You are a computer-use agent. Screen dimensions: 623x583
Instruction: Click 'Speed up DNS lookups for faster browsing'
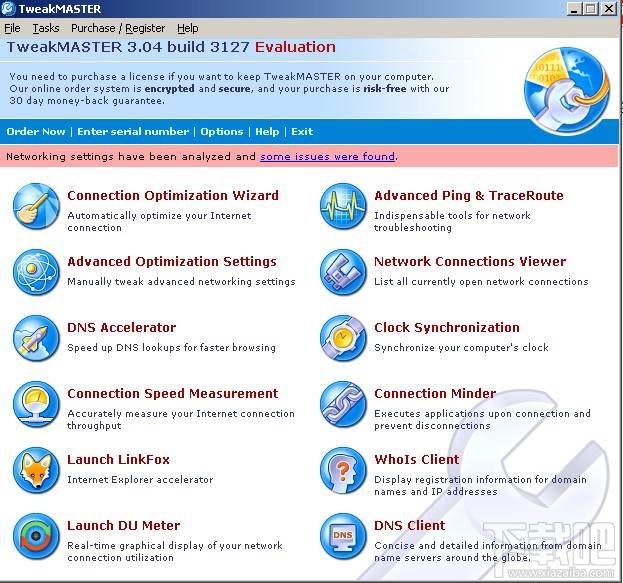pos(172,348)
